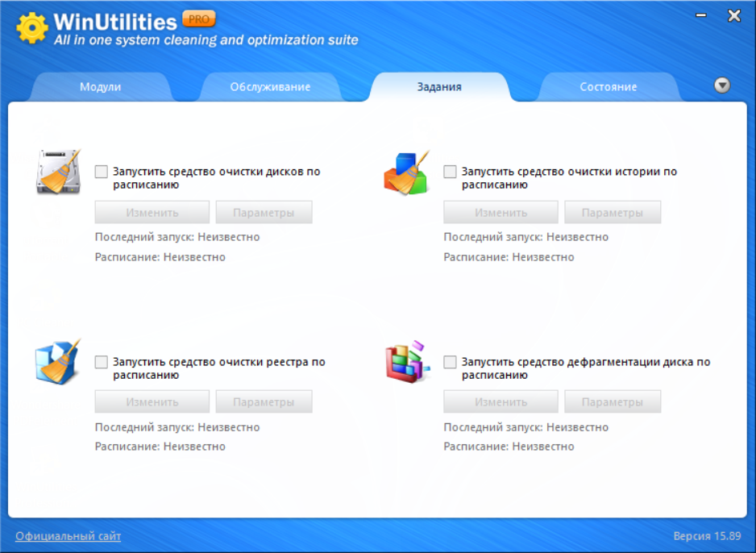Select the Задания tab
Image resolution: width=756 pixels, height=553 pixels.
tap(439, 87)
